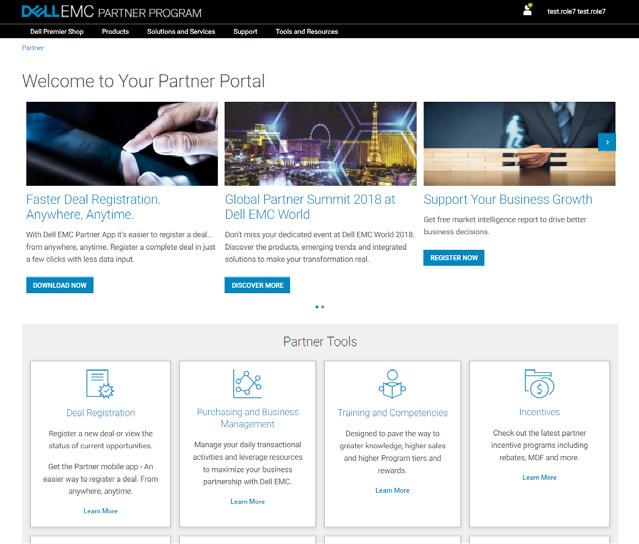Click the DOWNLOAD NOW button
This screenshot has height=544, width=639.
[59, 285]
